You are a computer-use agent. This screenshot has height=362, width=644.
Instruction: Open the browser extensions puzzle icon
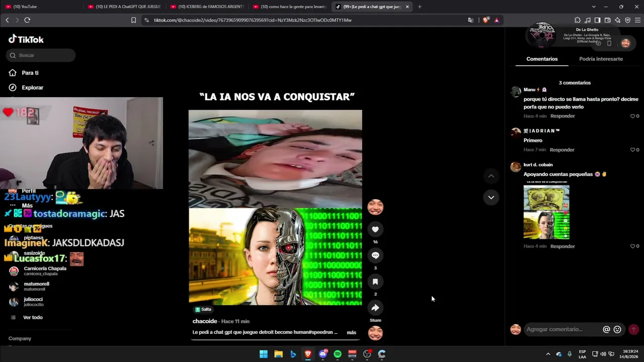pos(578,20)
